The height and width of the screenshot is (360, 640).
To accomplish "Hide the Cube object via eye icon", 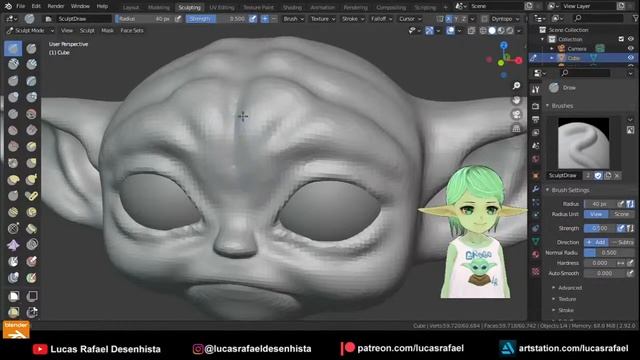I will (631, 58).
